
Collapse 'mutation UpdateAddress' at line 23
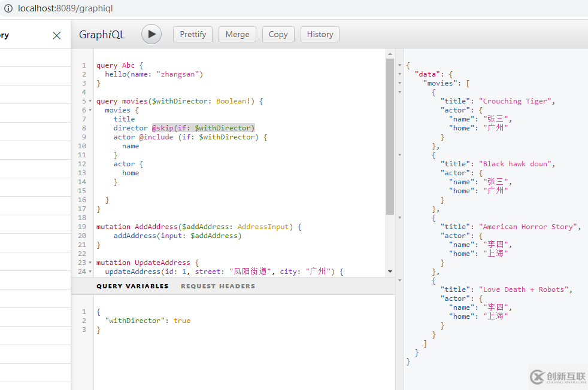click(90, 263)
